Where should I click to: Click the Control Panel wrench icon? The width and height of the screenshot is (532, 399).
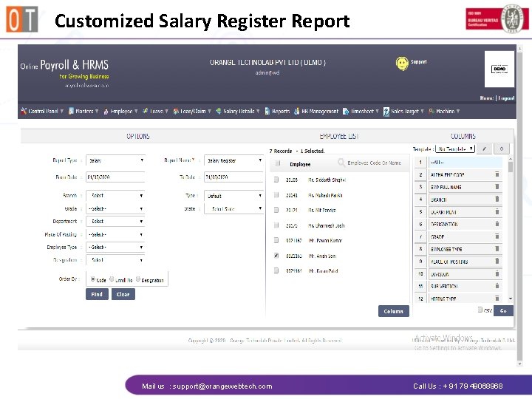coord(24,111)
